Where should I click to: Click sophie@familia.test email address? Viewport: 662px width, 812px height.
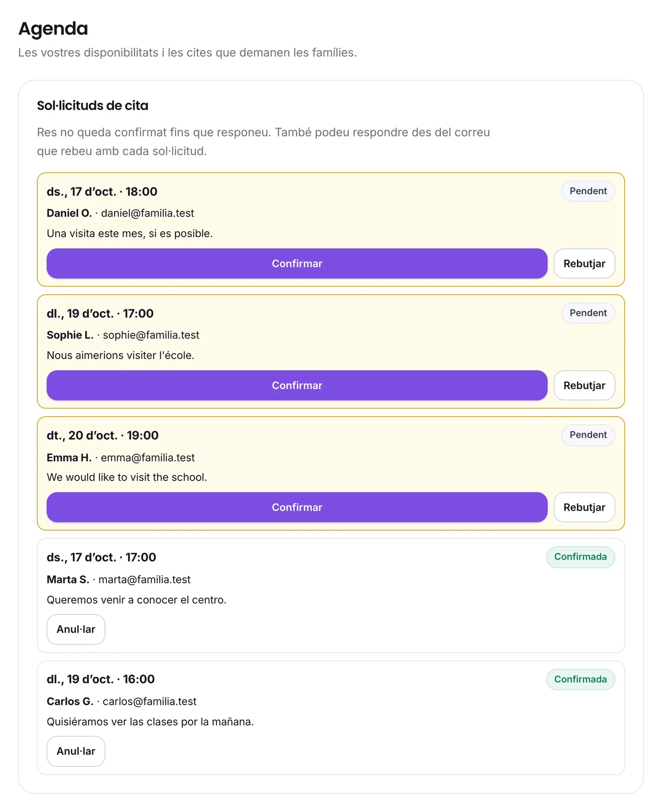pos(151,335)
